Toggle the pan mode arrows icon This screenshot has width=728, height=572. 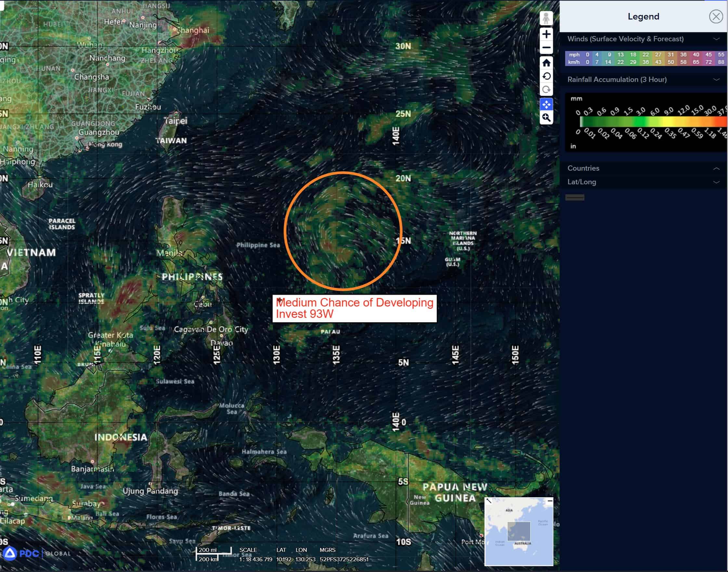pos(546,104)
